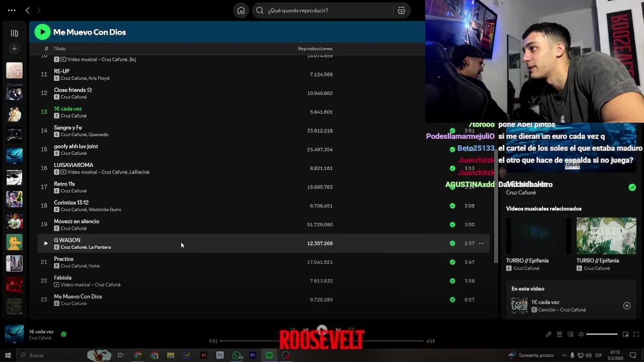Toggle the saved checkmark on LUISAVIAROMA

[x=452, y=168]
